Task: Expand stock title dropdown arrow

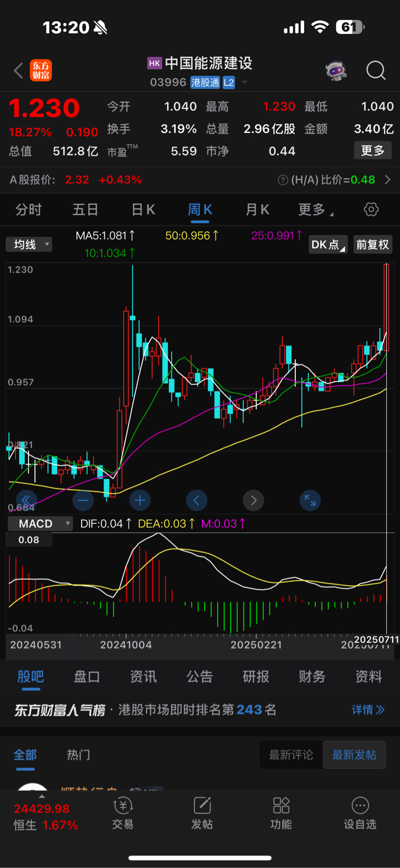Action: coord(244,82)
